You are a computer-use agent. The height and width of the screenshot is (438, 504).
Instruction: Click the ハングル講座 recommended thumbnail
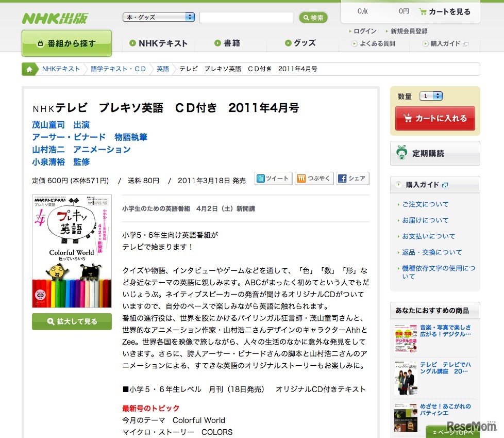[x=406, y=378]
